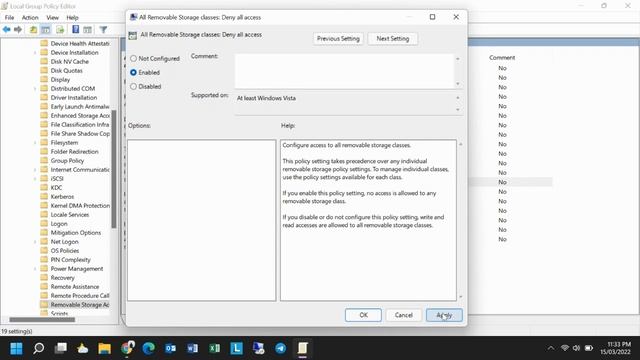Screen dimensions: 640x360
Task: Click the Back arrow in the toolbar
Action: click(7, 29)
